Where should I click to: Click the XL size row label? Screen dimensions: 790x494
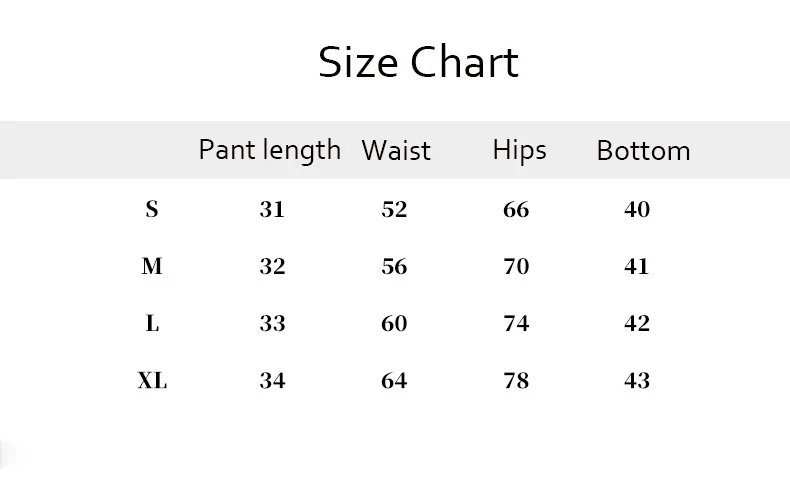pyautogui.click(x=152, y=380)
